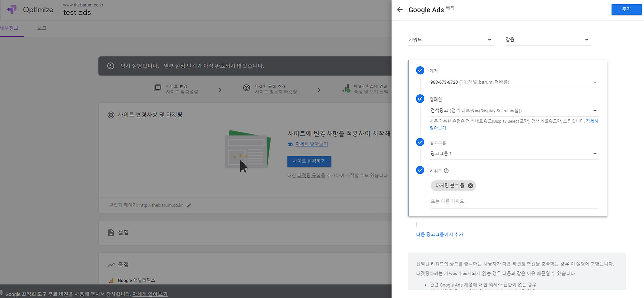Image resolution: width=644 pixels, height=298 pixels.
Task: Switch to the 보고 tab
Action: (41, 28)
